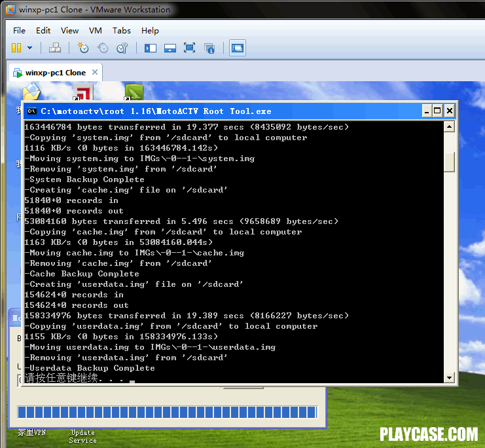485x448 pixels.
Task: Close the winxp-pc1 Clone tab
Action: pos(95,72)
